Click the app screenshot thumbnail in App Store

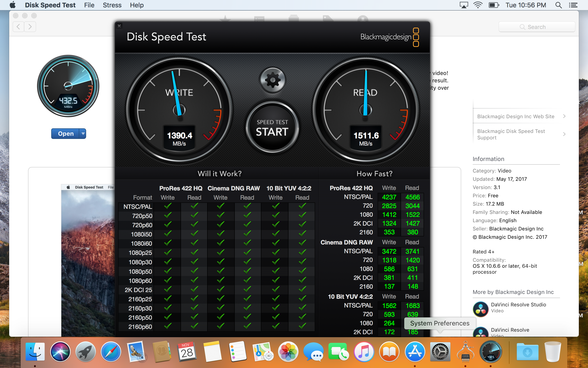tap(88, 260)
